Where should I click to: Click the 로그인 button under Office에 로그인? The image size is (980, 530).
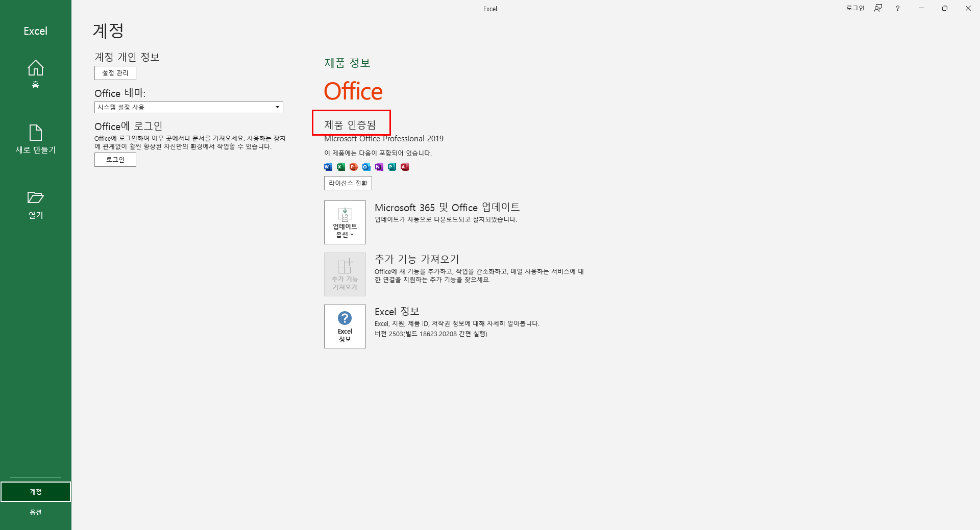click(115, 160)
